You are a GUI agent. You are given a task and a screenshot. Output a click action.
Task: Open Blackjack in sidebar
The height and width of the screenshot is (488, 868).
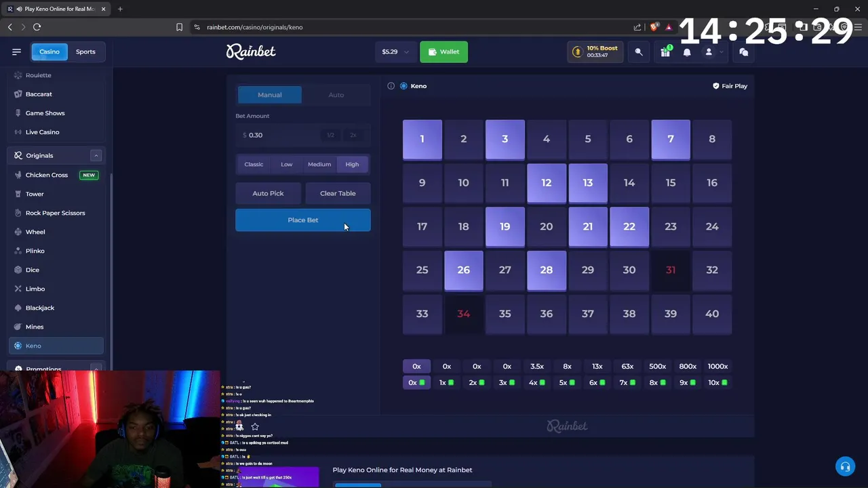point(56,308)
